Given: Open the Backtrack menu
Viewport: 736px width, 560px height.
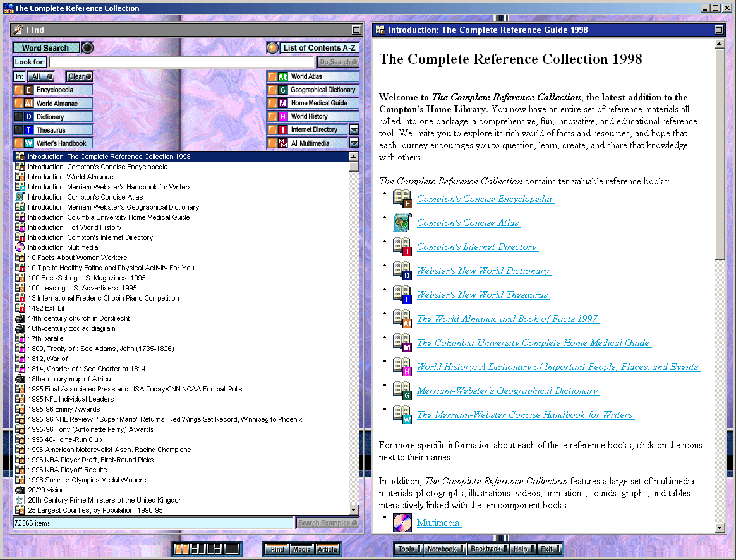Looking at the screenshot, I should click(x=488, y=549).
